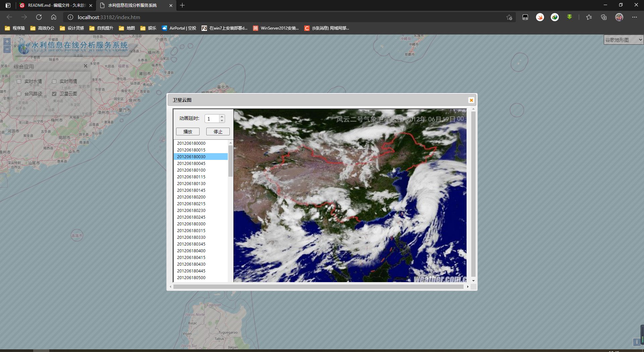644x352 pixels.
Task: Select 201206180200 in the time list
Action: (201, 197)
